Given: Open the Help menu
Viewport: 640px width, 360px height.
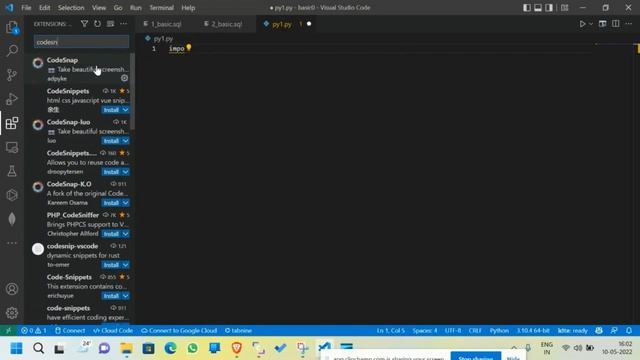Looking at the screenshot, I should 188,8.
